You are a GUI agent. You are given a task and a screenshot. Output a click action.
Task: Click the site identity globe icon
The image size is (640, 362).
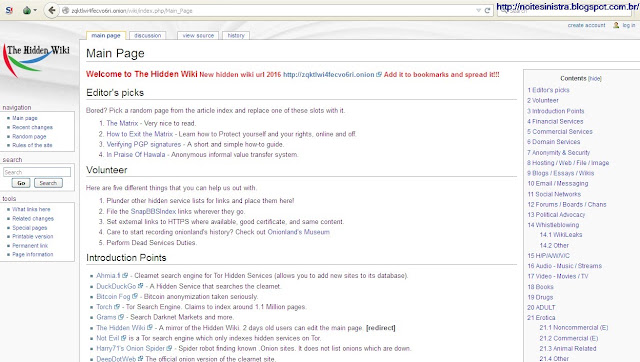pos(65,11)
